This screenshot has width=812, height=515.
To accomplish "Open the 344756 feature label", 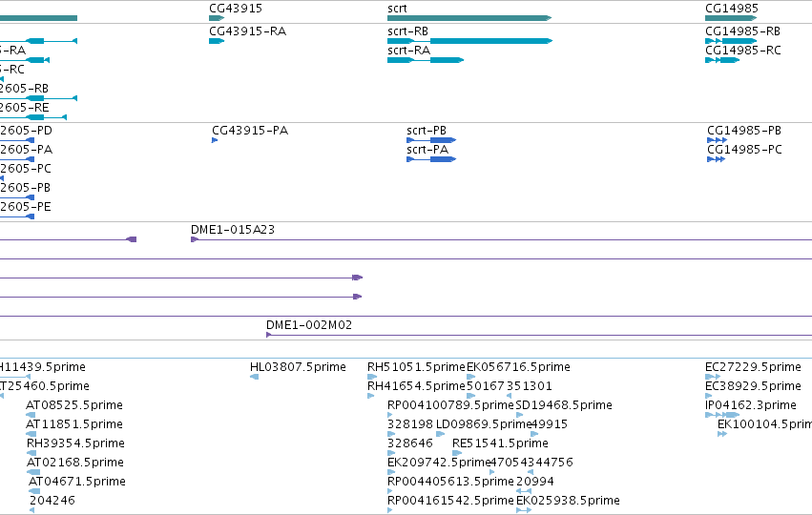I will [x=550, y=463].
